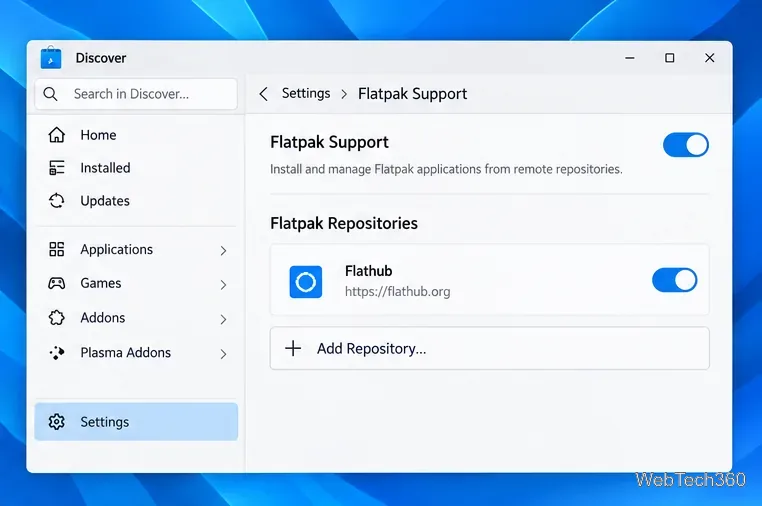Image resolution: width=762 pixels, height=506 pixels.
Task: Click the Plasma Addons sparkle icon
Action: [x=57, y=352]
